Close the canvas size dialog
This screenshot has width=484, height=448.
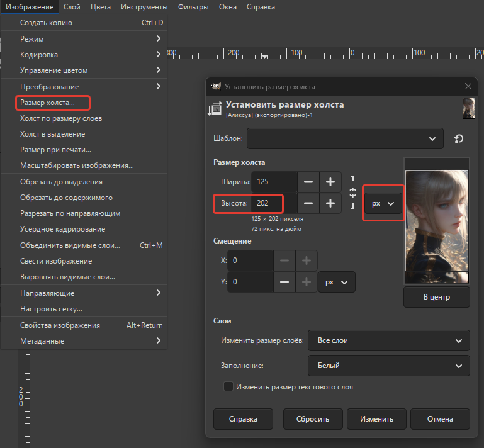[x=468, y=87]
